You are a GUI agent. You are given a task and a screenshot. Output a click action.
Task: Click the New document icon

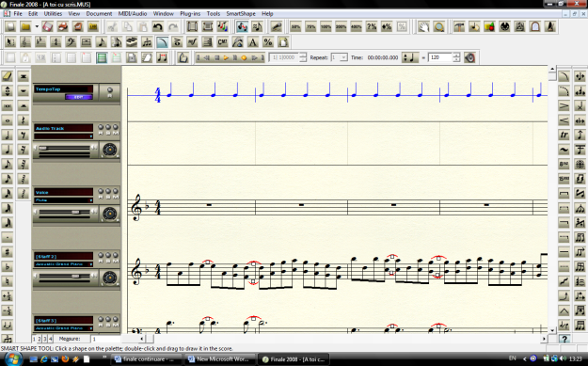click(10, 26)
